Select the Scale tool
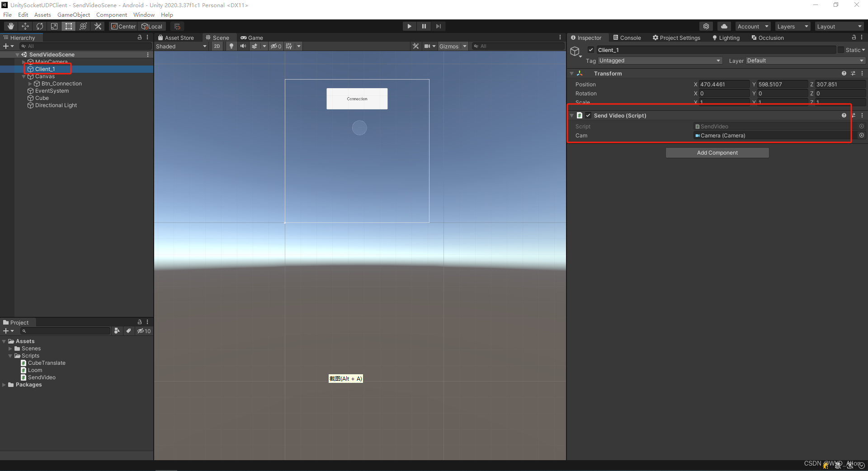 [54, 26]
